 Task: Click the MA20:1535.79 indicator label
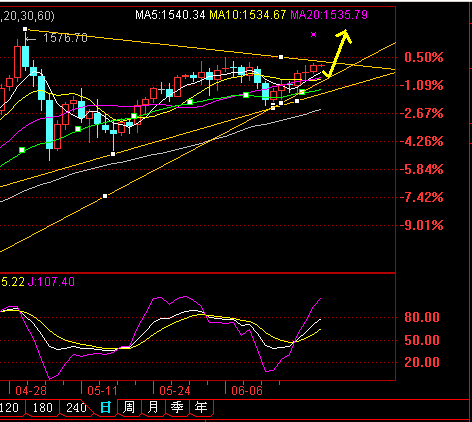(329, 15)
